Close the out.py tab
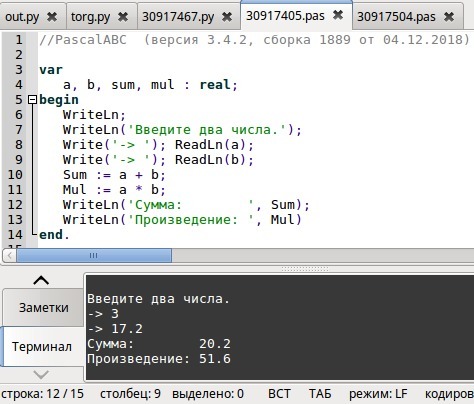Image resolution: width=474 pixels, height=404 pixels. (52, 17)
